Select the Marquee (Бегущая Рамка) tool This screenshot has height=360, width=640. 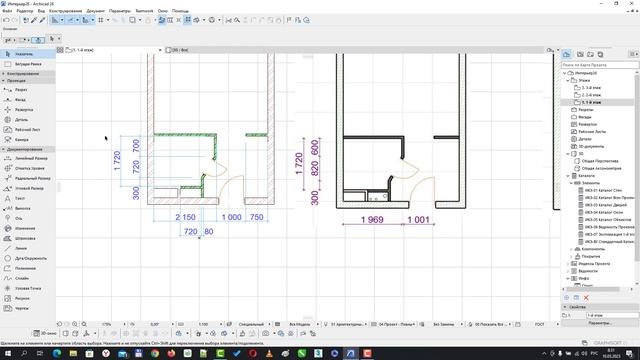pyautogui.click(x=28, y=64)
